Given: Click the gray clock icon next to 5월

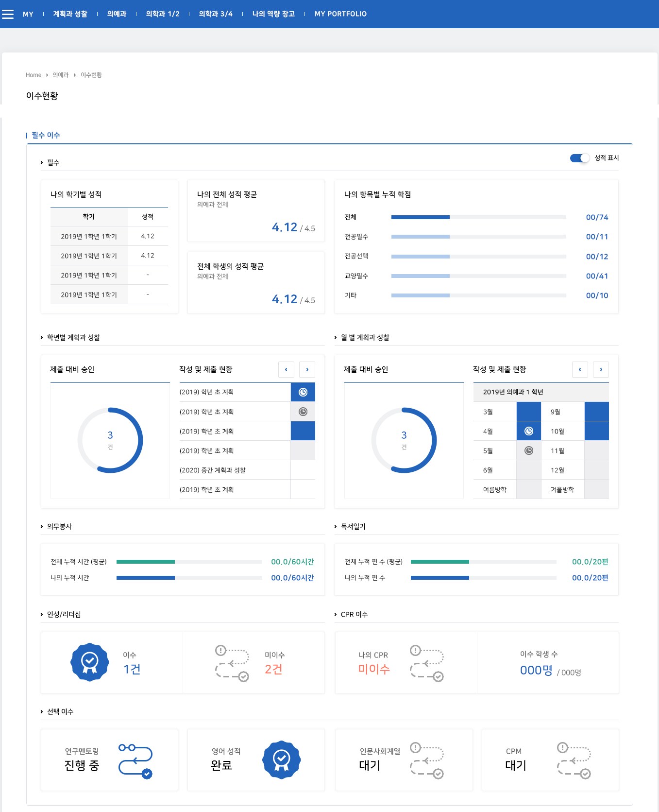Looking at the screenshot, I should point(529,450).
